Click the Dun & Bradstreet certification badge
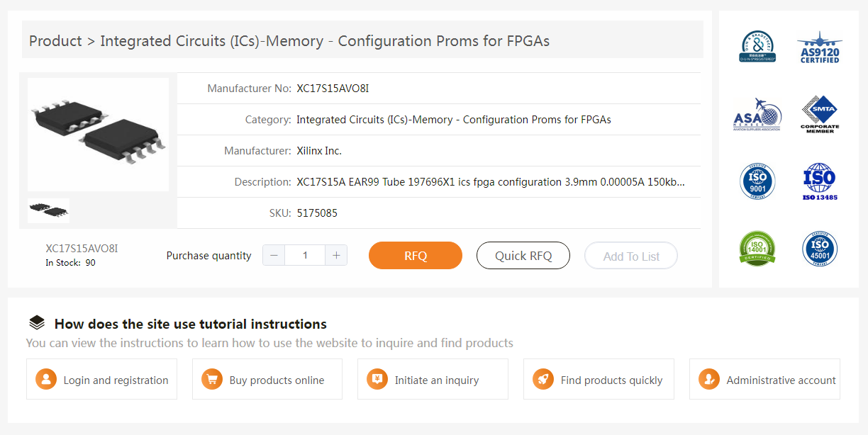This screenshot has width=868, height=435. coord(757,47)
